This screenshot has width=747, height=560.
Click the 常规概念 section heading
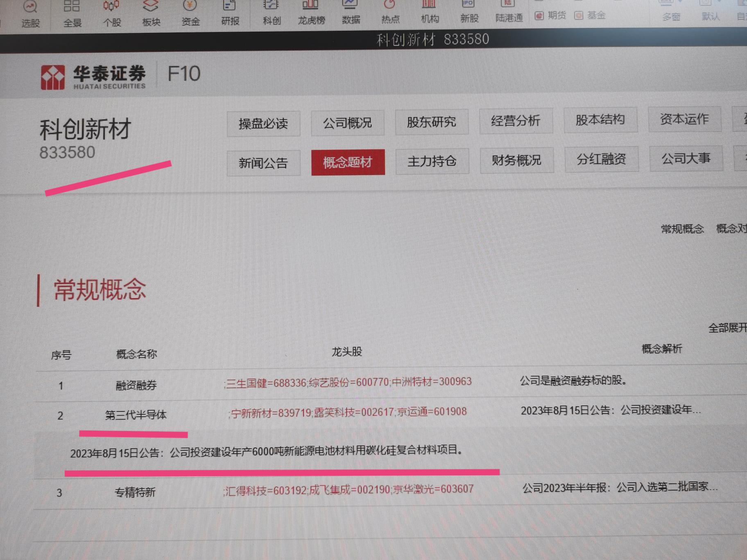point(100,289)
